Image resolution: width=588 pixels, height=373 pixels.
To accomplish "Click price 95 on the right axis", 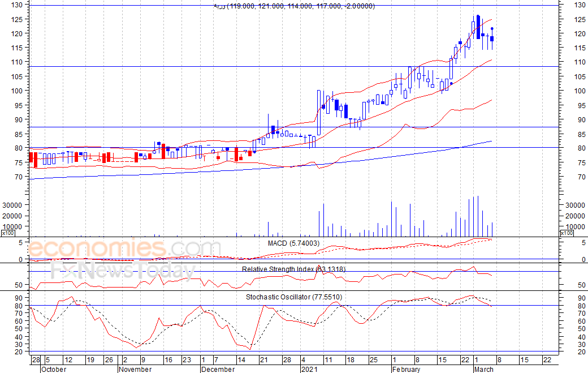I will [582, 105].
